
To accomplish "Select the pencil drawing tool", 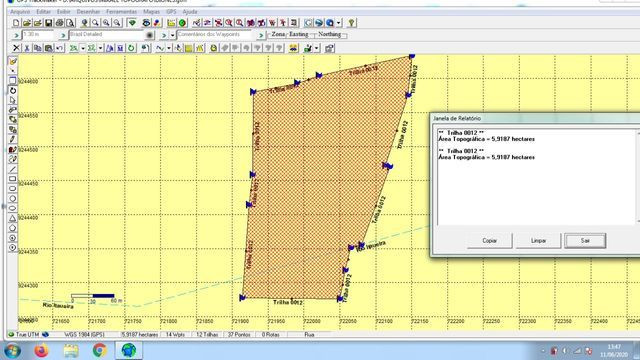I will [x=13, y=140].
